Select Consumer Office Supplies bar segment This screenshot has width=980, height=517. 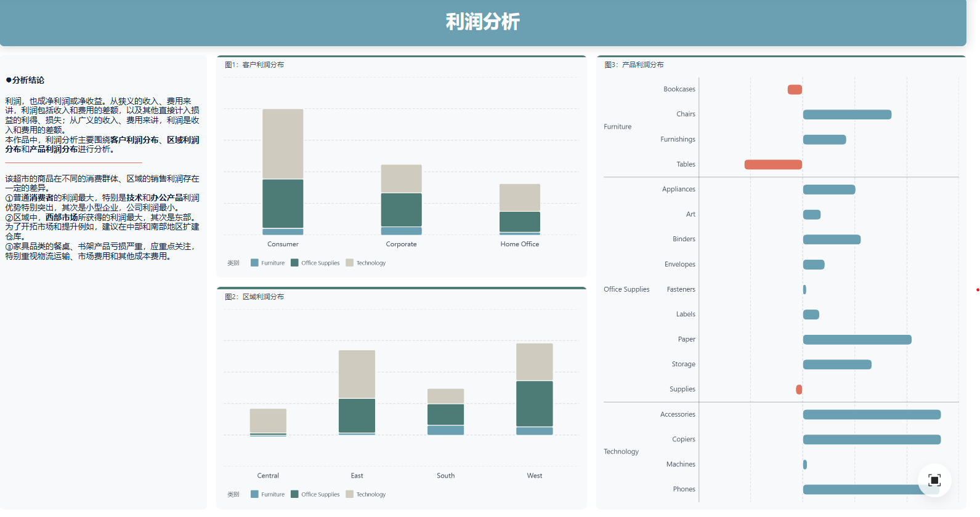[283, 204]
